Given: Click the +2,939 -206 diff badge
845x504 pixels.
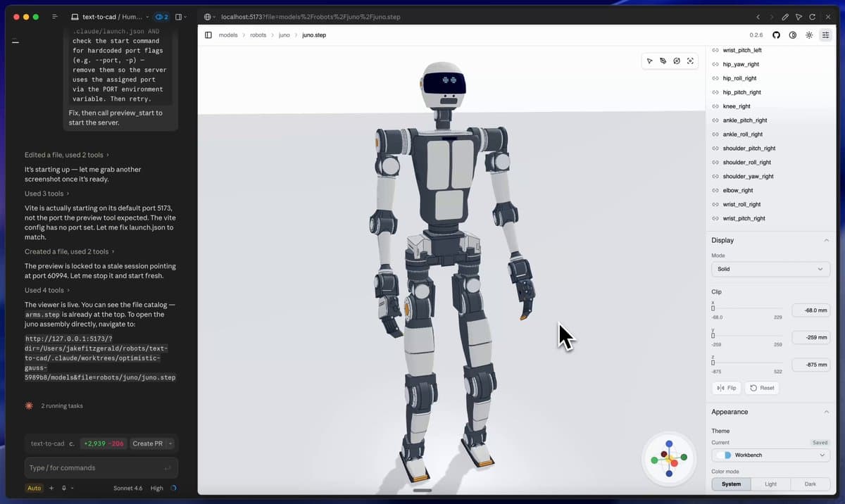Looking at the screenshot, I should (104, 443).
